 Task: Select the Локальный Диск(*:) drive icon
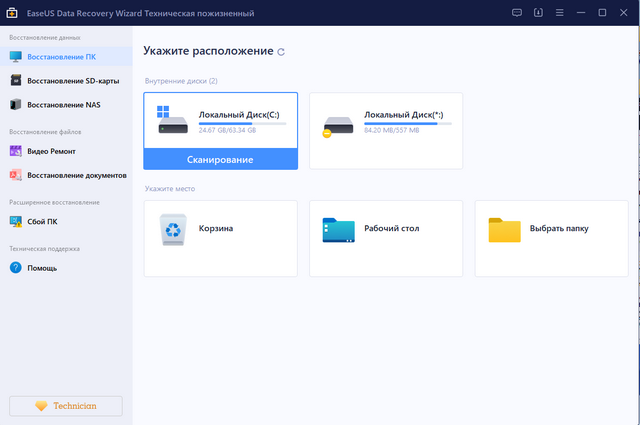[x=336, y=122]
